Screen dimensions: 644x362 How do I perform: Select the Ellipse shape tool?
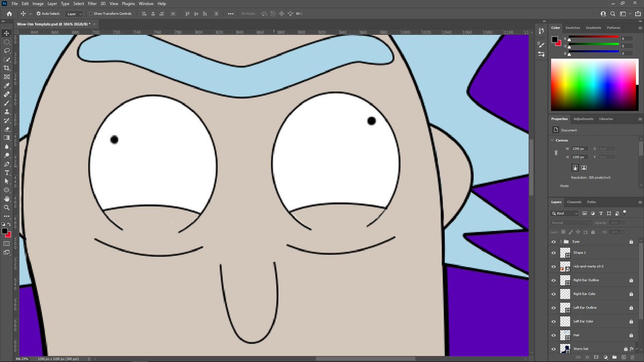pyautogui.click(x=7, y=190)
